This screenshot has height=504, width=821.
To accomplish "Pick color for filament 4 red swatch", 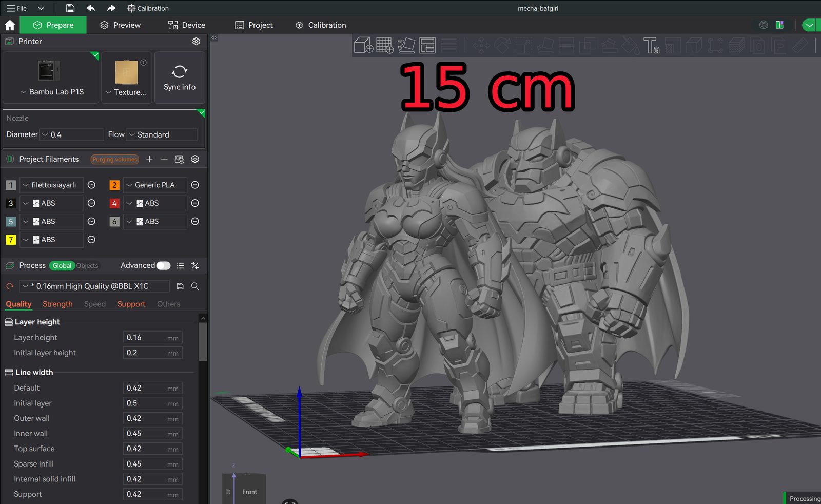I will click(114, 203).
